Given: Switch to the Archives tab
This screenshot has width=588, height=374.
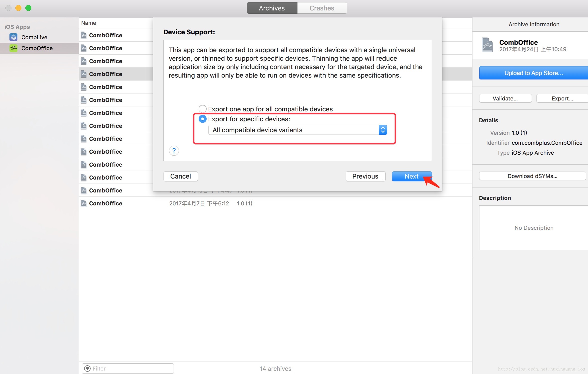Looking at the screenshot, I should pos(272,8).
